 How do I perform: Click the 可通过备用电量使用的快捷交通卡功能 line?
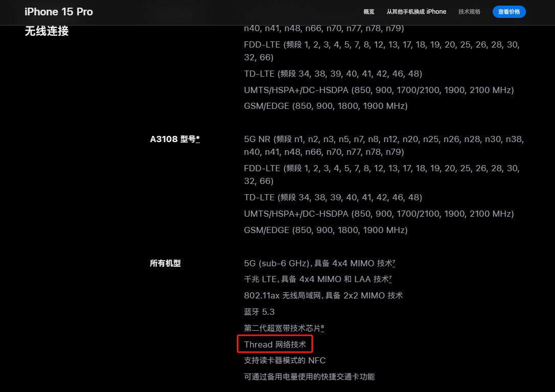[x=309, y=377]
